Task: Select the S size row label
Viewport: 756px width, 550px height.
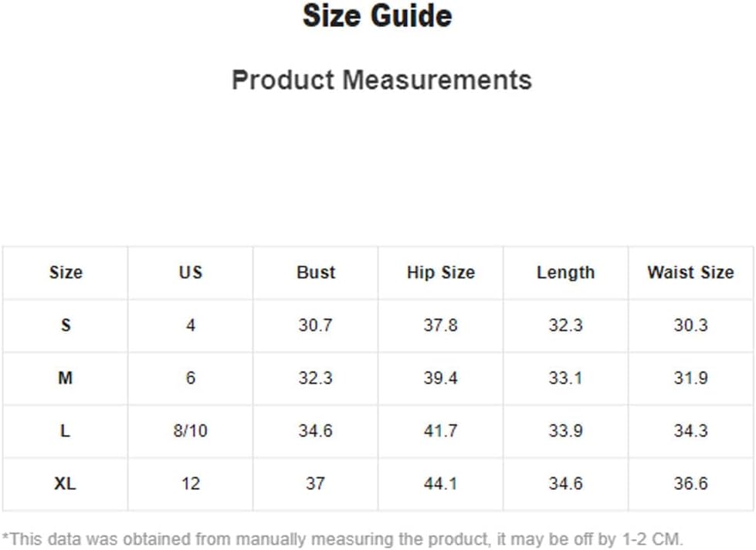Action: click(x=66, y=325)
